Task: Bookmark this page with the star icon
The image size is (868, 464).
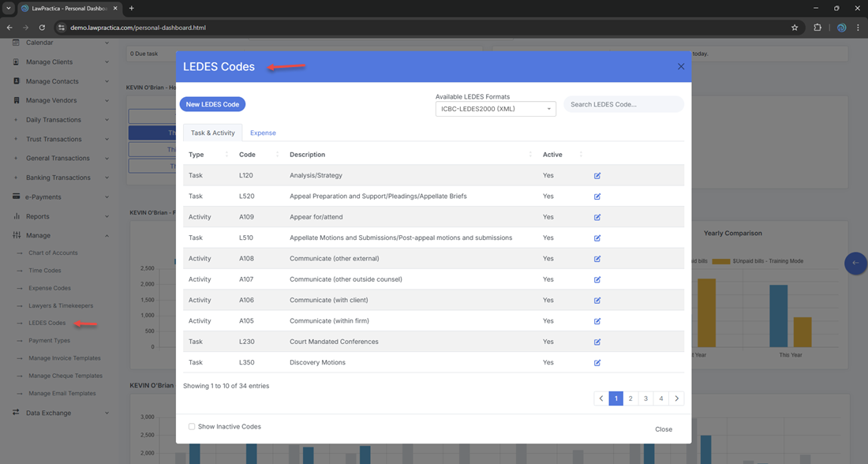Action: click(x=795, y=28)
